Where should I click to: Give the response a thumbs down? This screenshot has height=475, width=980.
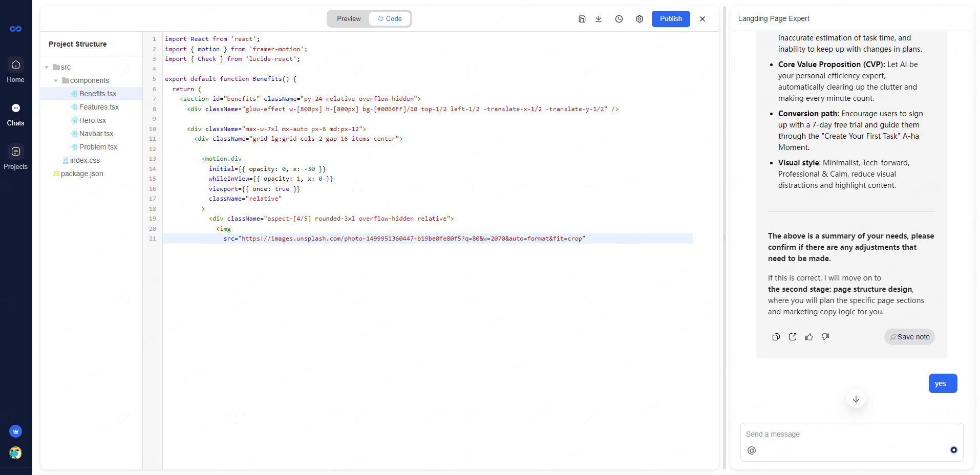(x=825, y=337)
